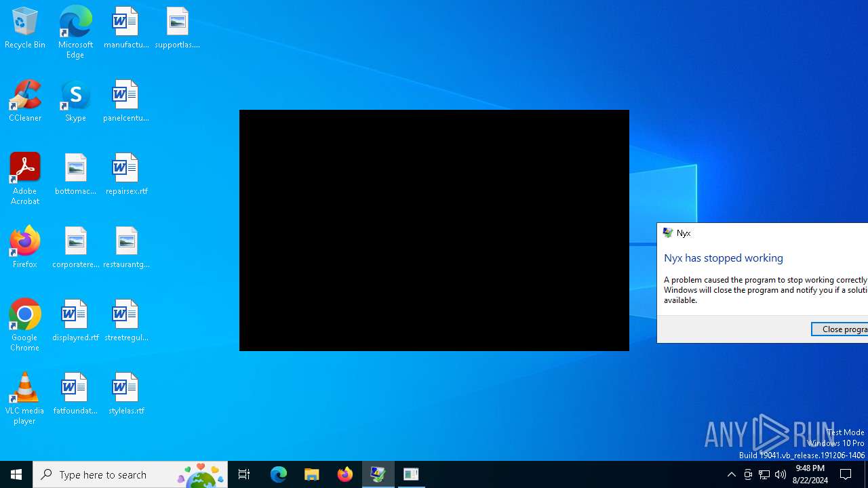Open Firefox from the taskbar
The image size is (868, 488).
click(x=345, y=474)
